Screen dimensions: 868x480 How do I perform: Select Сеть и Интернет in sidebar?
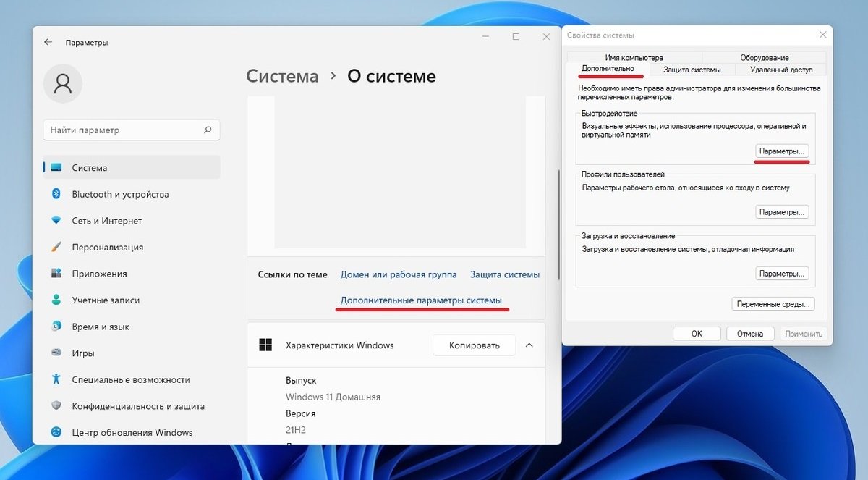coord(132,221)
